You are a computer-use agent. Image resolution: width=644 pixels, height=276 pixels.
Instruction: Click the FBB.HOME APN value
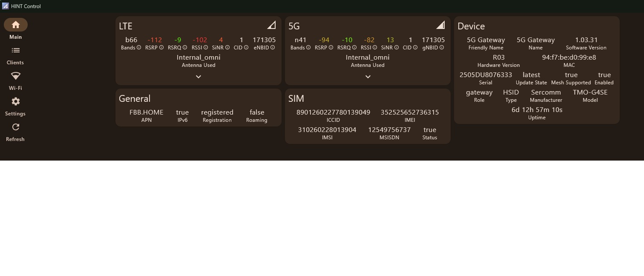point(146,112)
